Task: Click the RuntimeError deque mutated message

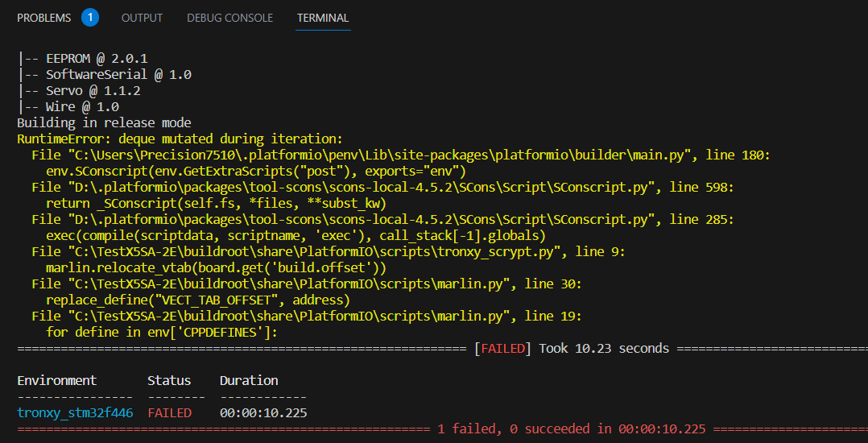Action: pyautogui.click(x=180, y=139)
